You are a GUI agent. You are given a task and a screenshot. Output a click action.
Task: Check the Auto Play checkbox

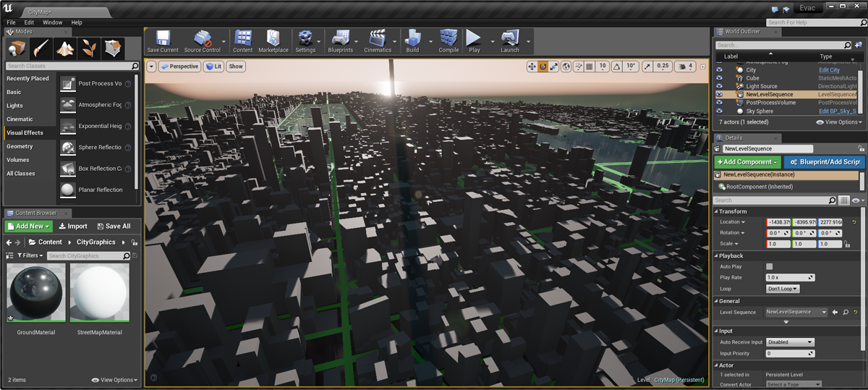(770, 267)
